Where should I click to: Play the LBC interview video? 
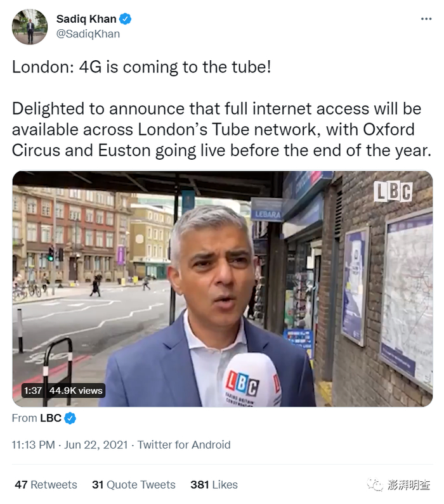tap(223, 288)
